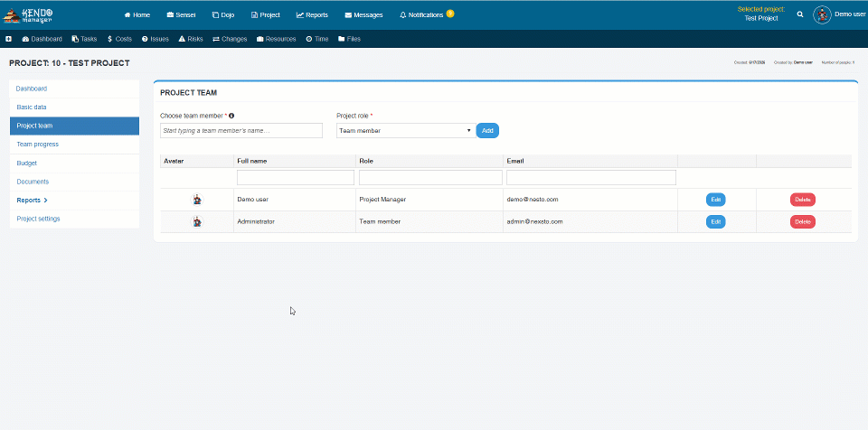Add the selected team member
Screen dimensions: 868x430
click(487, 131)
